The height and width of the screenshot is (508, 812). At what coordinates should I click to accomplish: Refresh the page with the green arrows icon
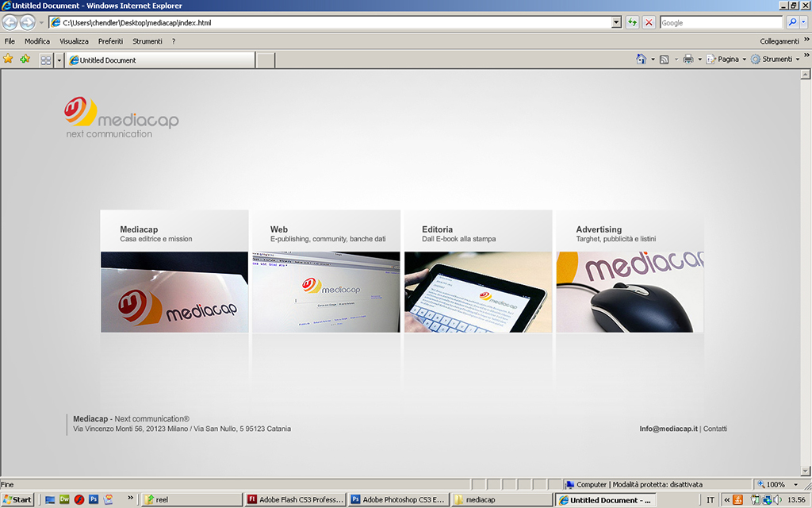[x=632, y=23]
